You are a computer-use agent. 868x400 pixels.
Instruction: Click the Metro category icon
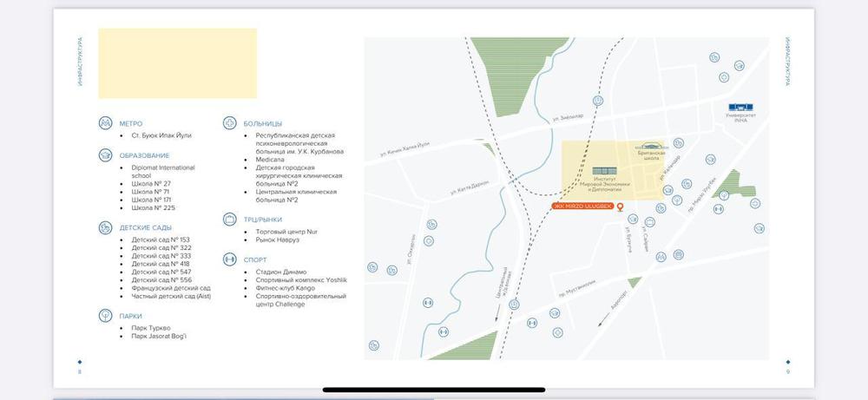pos(105,124)
